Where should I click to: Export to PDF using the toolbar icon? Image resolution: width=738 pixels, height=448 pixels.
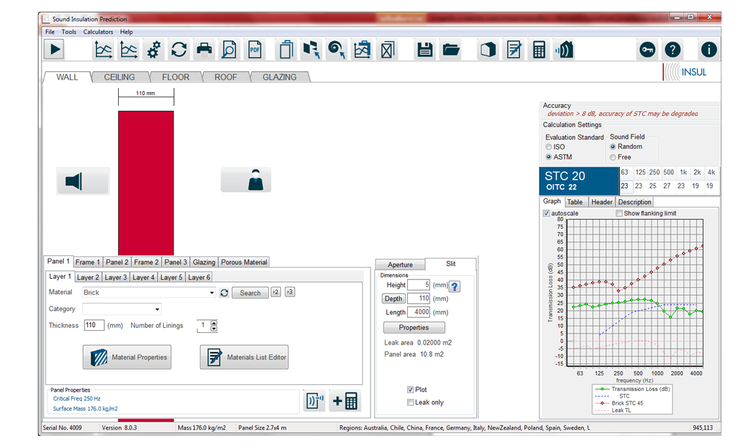click(x=255, y=49)
